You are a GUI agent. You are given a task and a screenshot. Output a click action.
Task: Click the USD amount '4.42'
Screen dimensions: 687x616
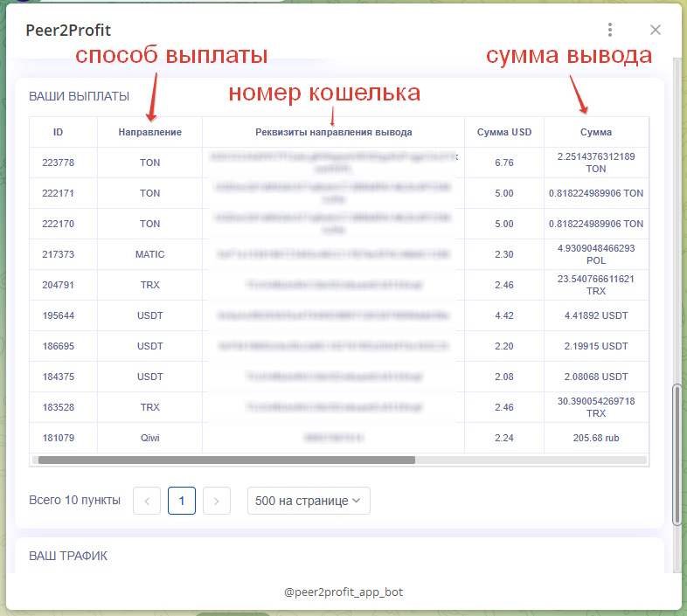503,315
